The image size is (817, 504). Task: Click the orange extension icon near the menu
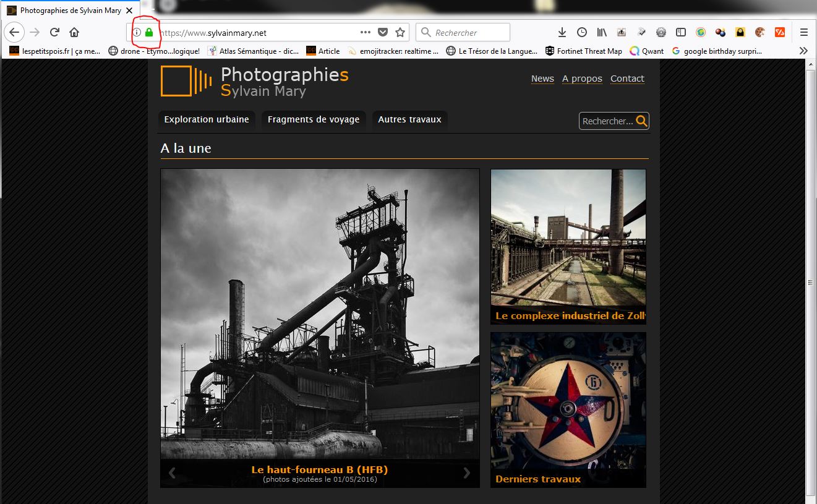click(x=780, y=32)
